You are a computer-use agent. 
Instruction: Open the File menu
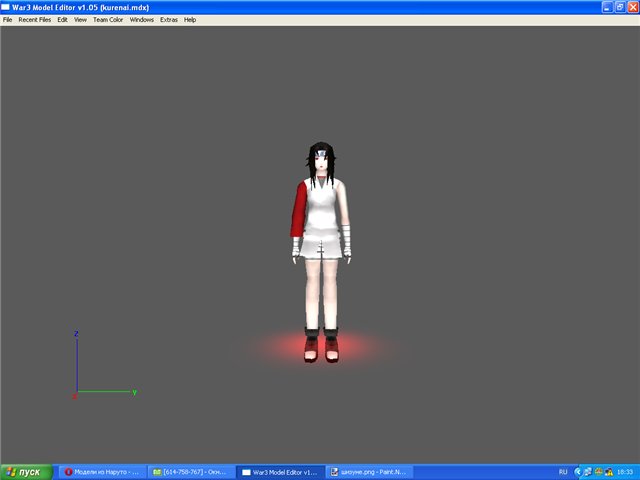pos(7,19)
